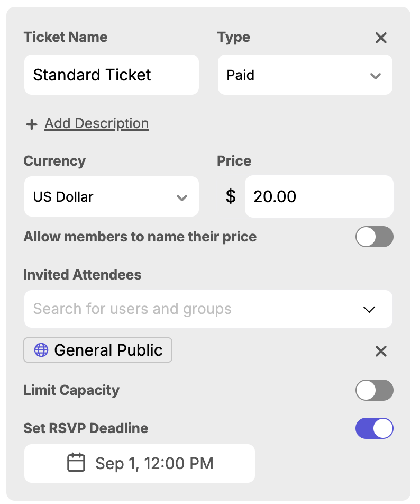Click the calendar icon for RSVP deadline
420x504 pixels.
[x=76, y=463]
